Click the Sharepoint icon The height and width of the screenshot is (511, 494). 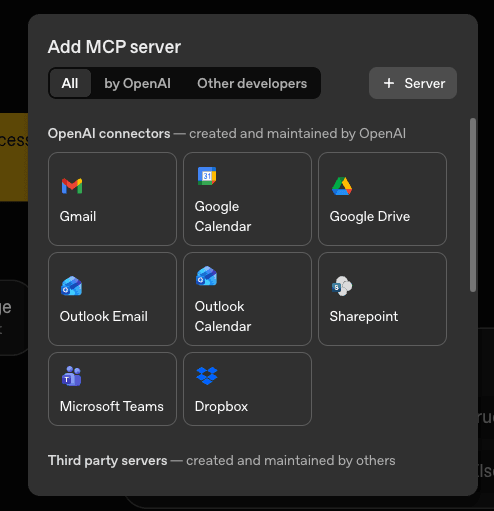tap(342, 286)
